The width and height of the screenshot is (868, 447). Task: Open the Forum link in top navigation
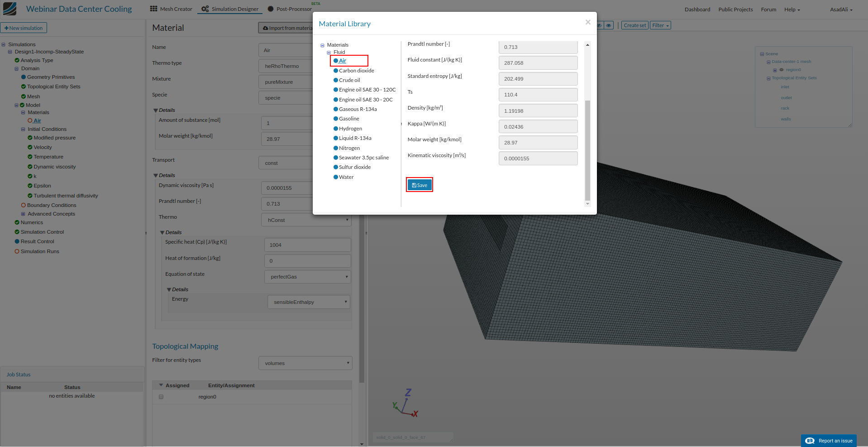(x=768, y=10)
